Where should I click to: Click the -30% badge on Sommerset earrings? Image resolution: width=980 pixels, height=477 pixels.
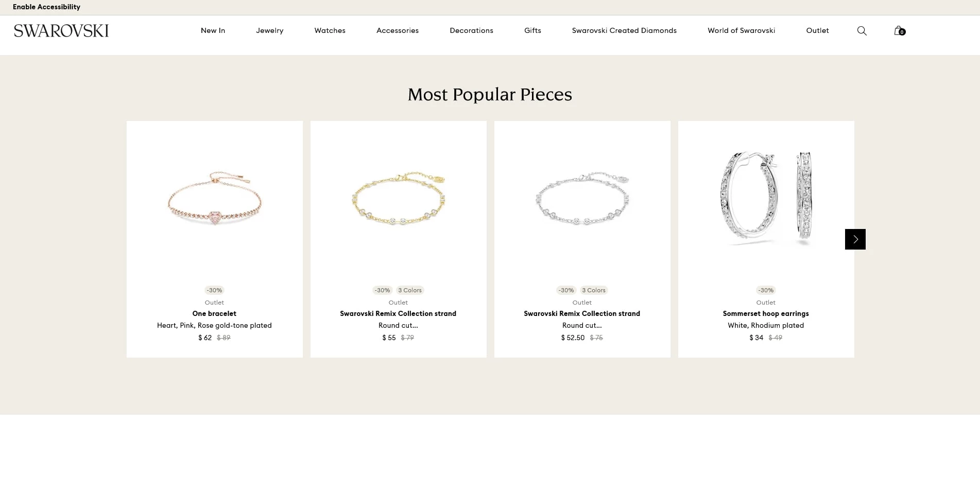766,290
